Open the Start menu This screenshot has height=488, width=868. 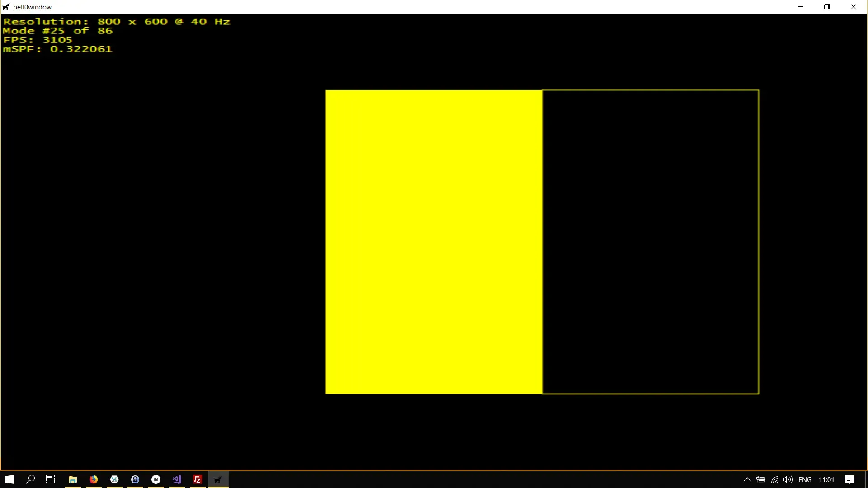tap(9, 479)
